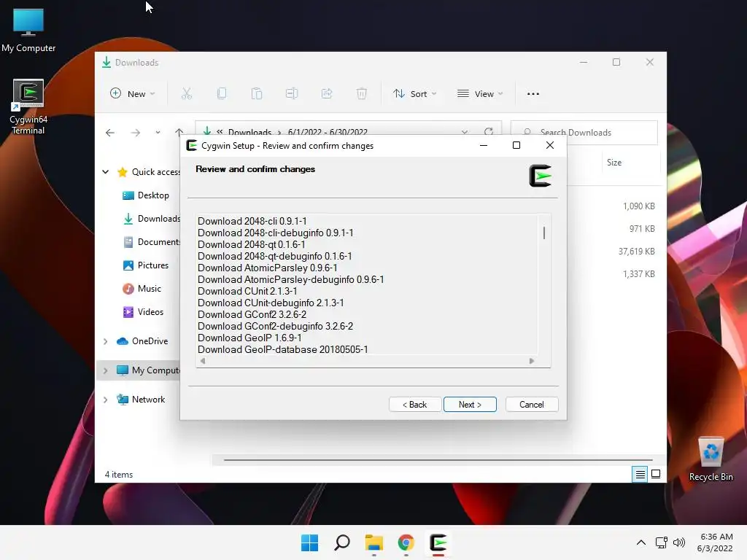Click the Size column header

[614, 163]
